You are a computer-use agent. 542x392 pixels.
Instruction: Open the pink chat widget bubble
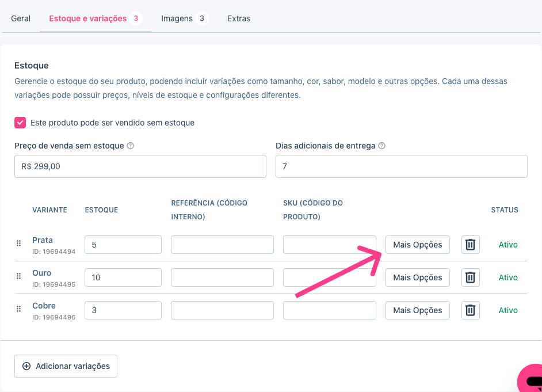tap(530, 379)
